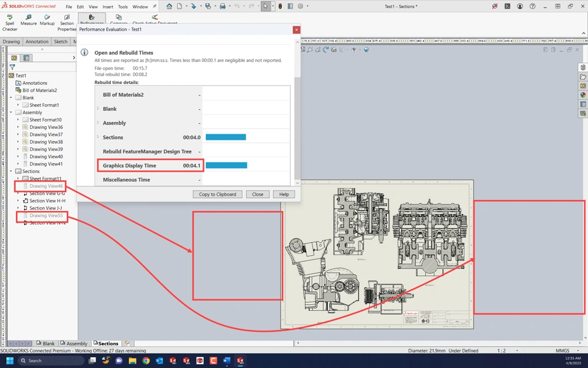Open the Spell Checker tool
This screenshot has height=368, width=588.
pos(10,23)
